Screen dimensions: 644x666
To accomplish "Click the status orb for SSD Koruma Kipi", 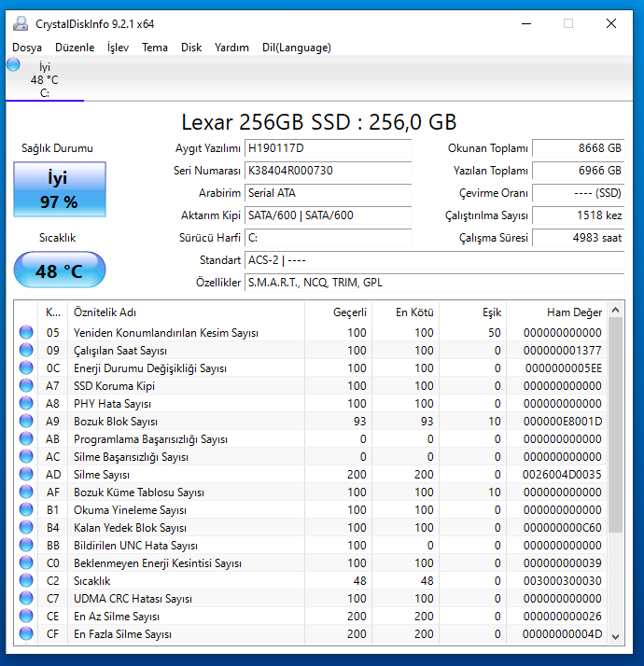I will (x=26, y=386).
